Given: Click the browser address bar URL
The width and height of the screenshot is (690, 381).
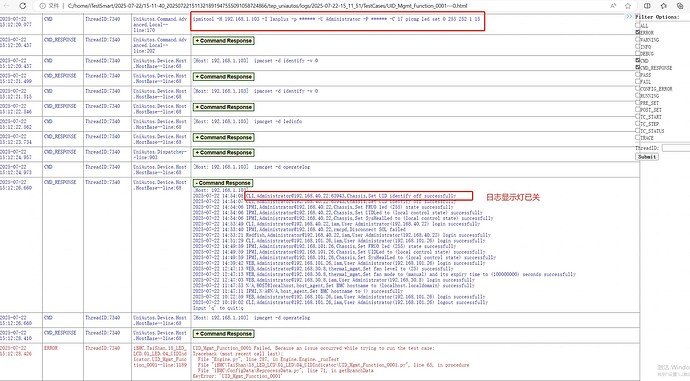Looking at the screenshot, I should coord(267,6).
